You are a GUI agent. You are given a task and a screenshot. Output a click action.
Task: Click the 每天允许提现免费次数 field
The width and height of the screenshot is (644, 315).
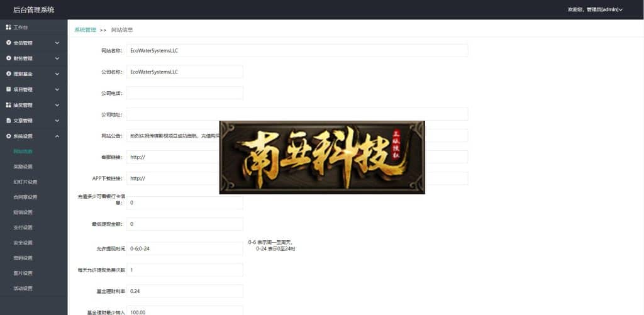pos(184,270)
